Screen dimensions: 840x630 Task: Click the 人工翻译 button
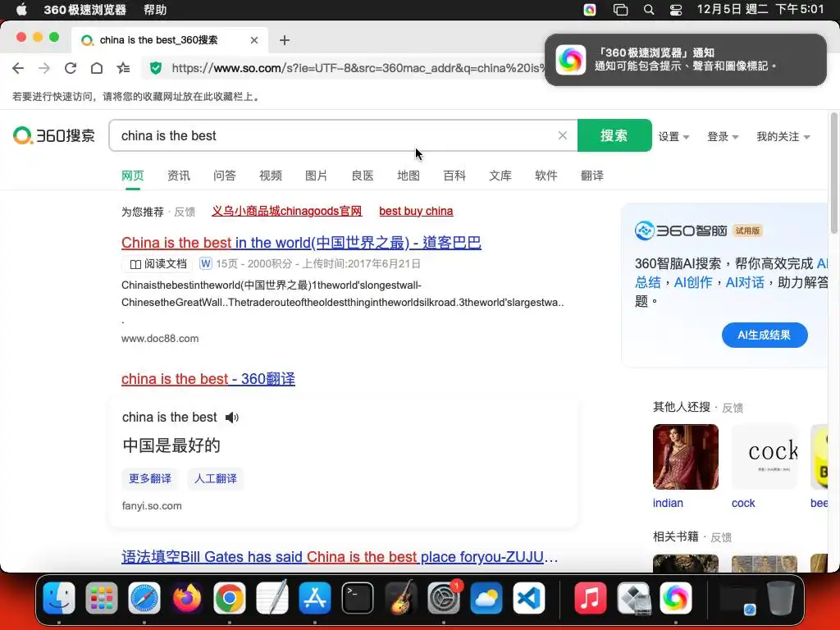[x=216, y=478]
